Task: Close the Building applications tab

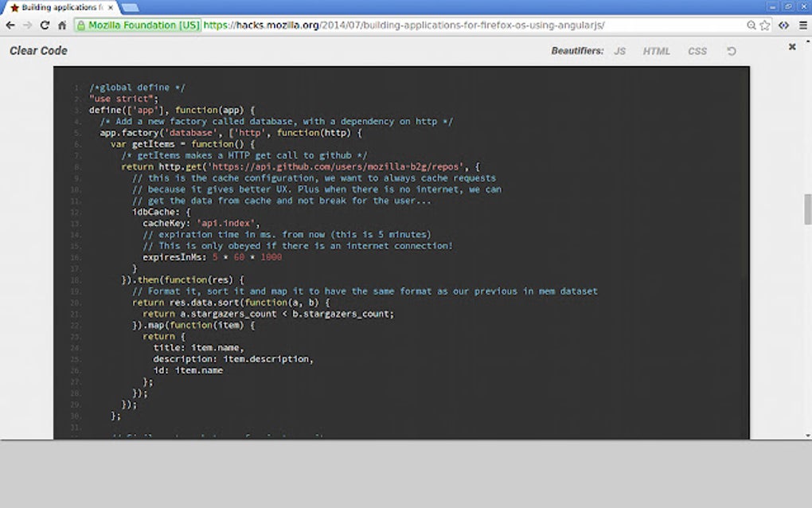Action: click(110, 7)
